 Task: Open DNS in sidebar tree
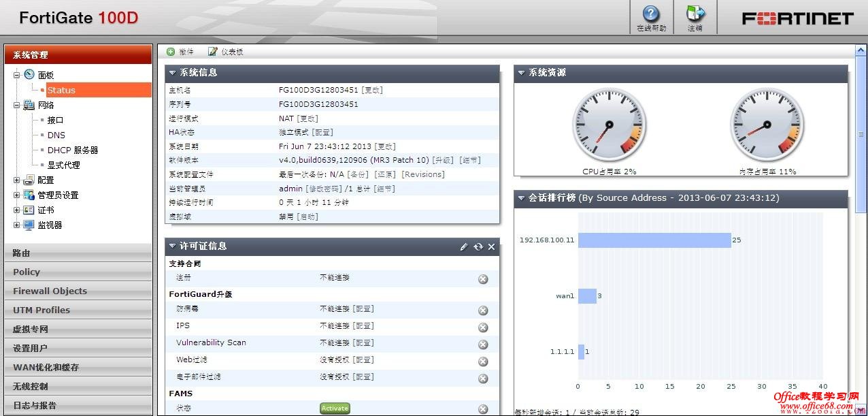pos(56,135)
